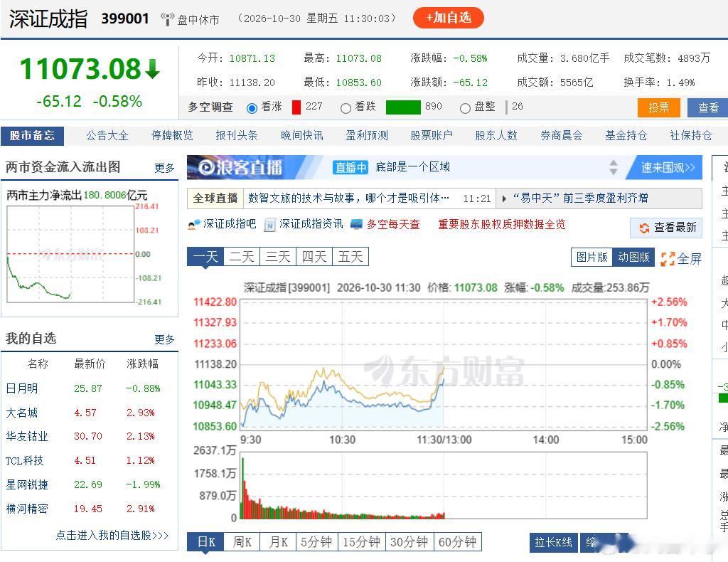Switch chart to 二天 tab
This screenshot has height=562, width=728.
pos(242,256)
